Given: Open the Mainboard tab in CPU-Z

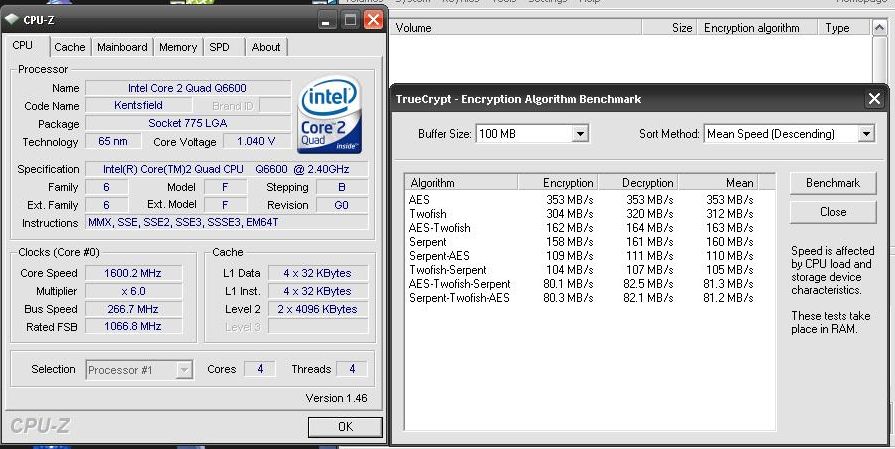Looking at the screenshot, I should tap(122, 47).
